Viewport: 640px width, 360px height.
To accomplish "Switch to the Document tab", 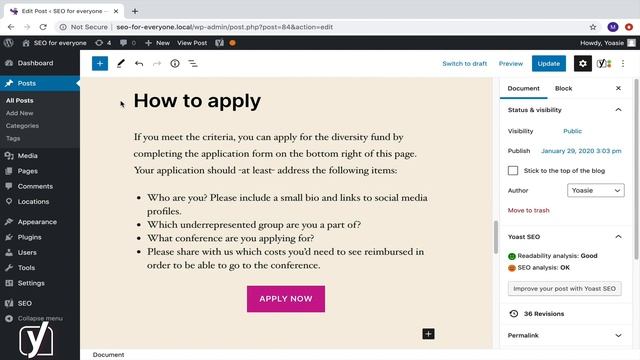I will point(523,88).
